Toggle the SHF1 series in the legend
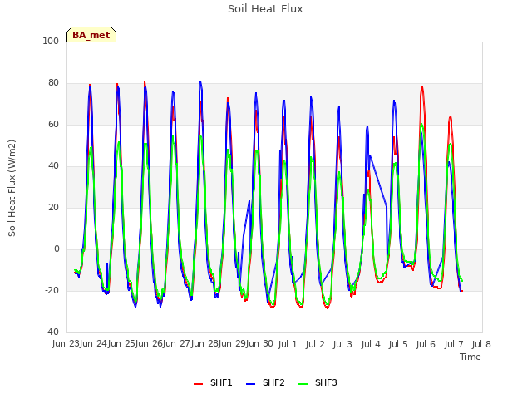The width and height of the screenshot is (532, 399). [x=213, y=382]
